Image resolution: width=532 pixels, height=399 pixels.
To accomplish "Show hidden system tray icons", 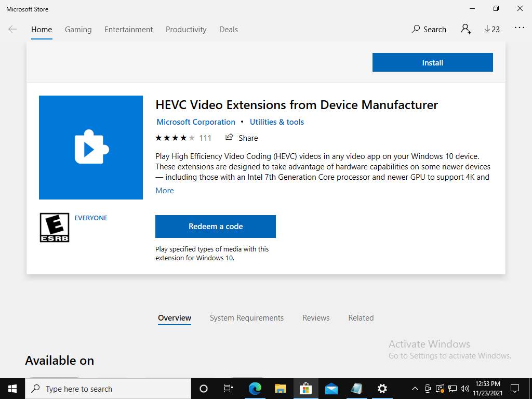I will point(415,389).
